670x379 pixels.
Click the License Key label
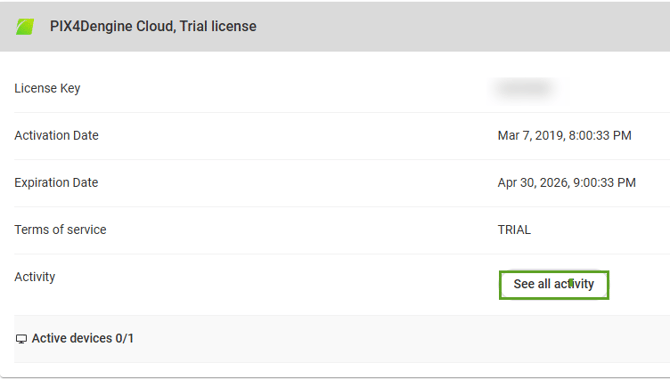tap(47, 88)
